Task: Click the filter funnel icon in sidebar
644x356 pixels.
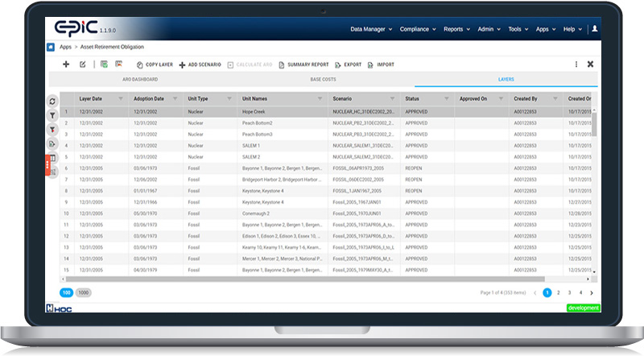Action: [52, 115]
